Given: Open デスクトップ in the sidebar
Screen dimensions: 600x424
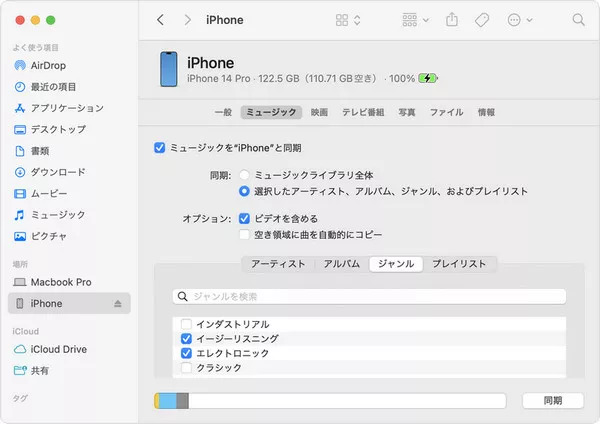Looking at the screenshot, I should coord(50,129).
